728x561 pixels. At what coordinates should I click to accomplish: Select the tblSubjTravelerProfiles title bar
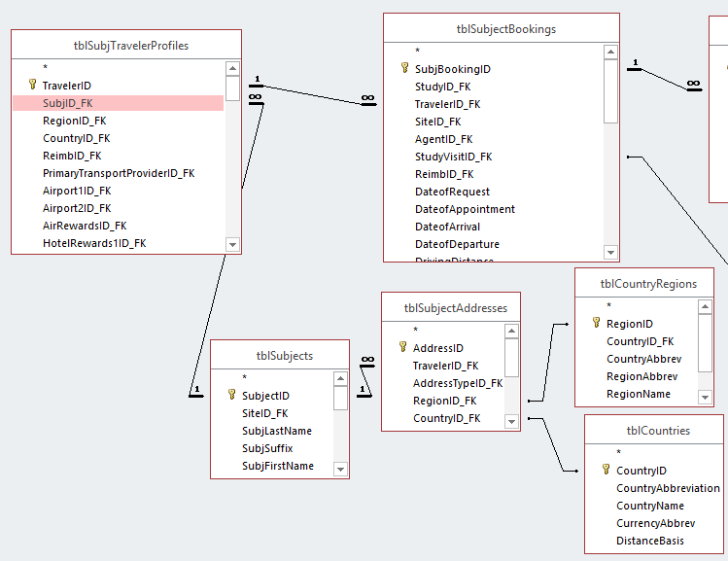[126, 45]
